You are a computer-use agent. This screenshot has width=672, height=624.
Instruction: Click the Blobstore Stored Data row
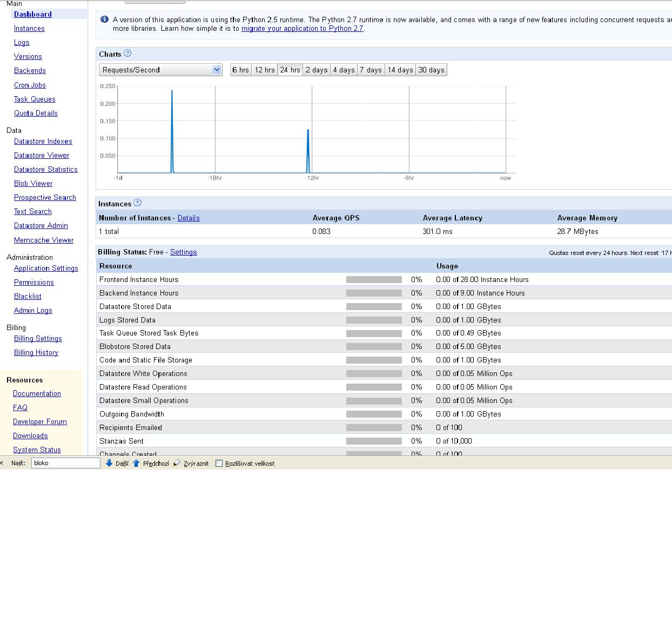click(x=384, y=346)
